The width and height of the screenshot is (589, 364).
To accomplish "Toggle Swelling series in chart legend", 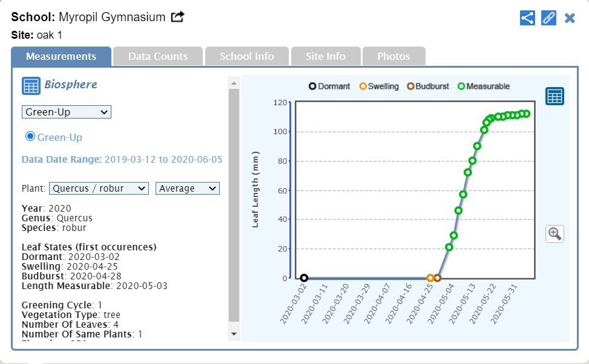I will click(x=379, y=86).
